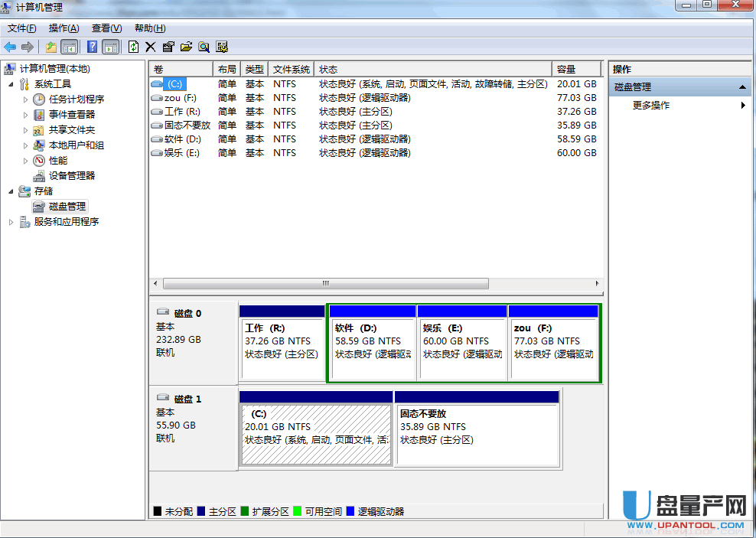Click the magnifier search toolbar icon

204,47
